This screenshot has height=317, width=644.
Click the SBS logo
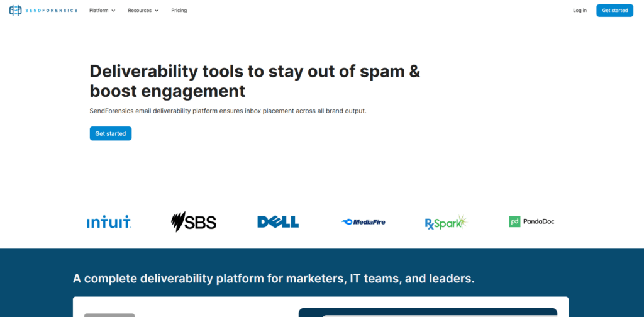(x=194, y=222)
